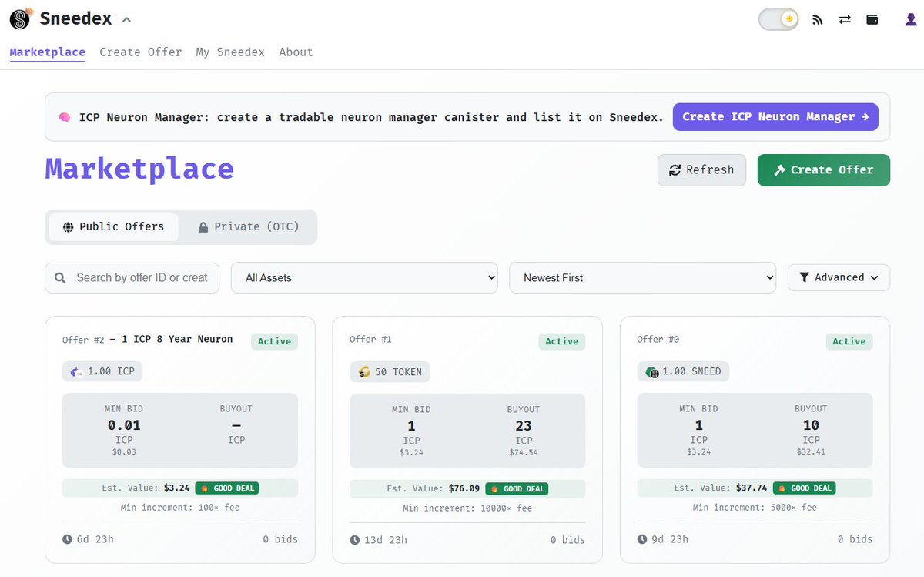924x577 pixels.
Task: Open the Create Offer nav tab
Action: pyautogui.click(x=141, y=52)
